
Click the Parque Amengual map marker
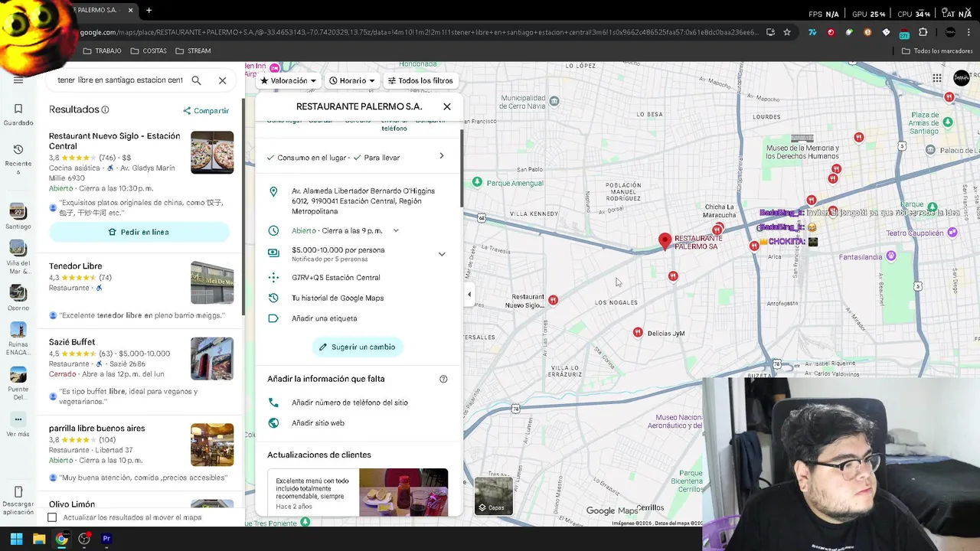477,182
